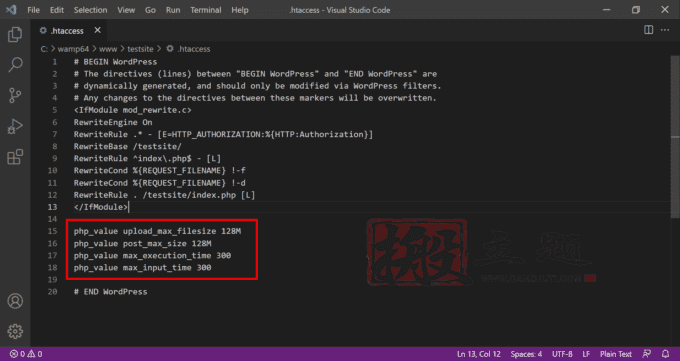Click the 'dynamically generated' comment line
The height and width of the screenshot is (361, 680).
tap(257, 86)
